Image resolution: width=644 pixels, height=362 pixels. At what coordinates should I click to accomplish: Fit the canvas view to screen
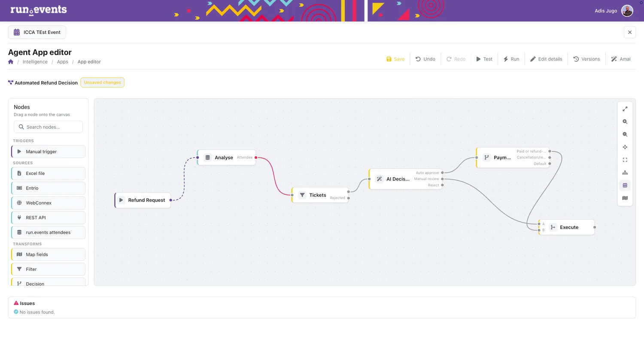click(625, 160)
